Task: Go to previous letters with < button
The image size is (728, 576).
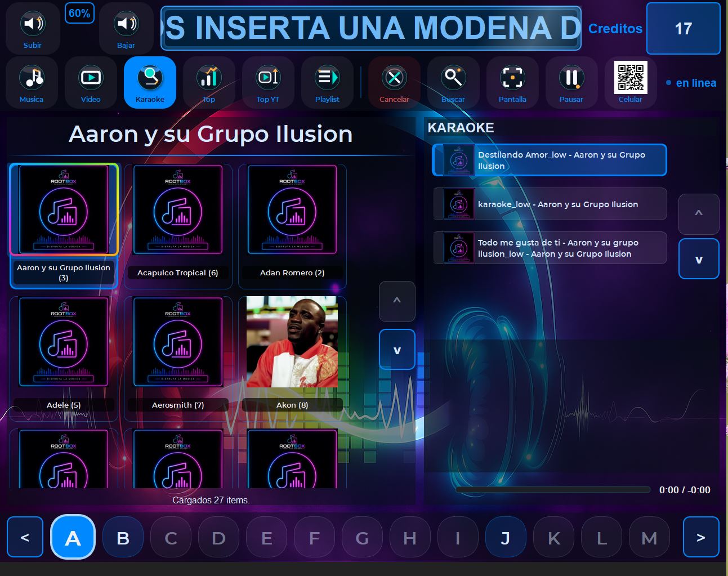Action: coord(25,538)
